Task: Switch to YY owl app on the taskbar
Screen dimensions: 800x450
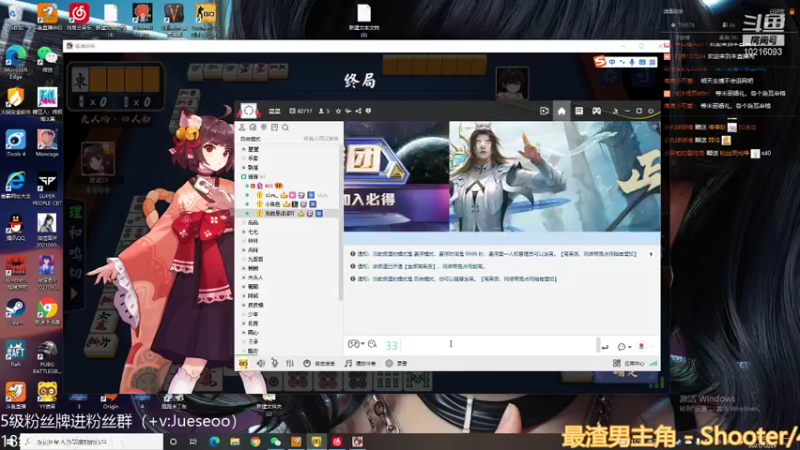Action: 316,441
